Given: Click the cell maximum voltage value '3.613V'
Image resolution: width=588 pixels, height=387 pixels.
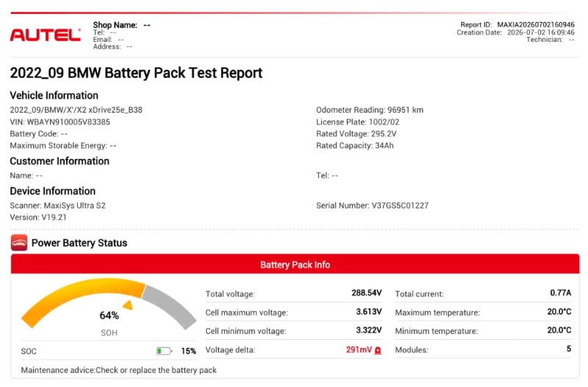Looking at the screenshot, I should pyautogui.click(x=369, y=311).
